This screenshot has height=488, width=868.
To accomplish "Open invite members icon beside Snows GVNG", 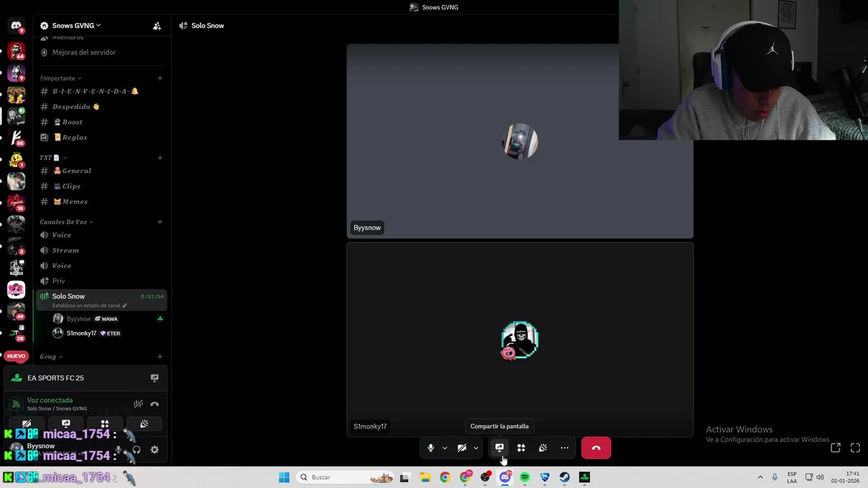I will tap(157, 26).
